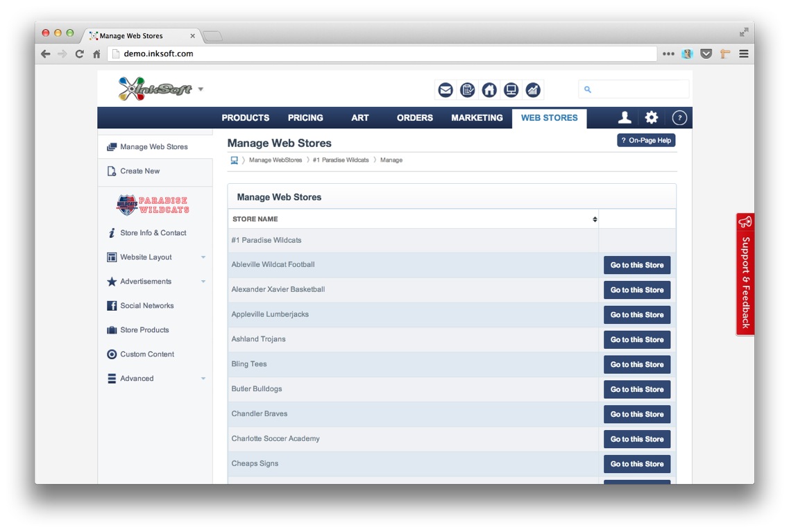Click the user account icon in navigation bar
Viewport: 789px width, 532px height.
(x=625, y=118)
